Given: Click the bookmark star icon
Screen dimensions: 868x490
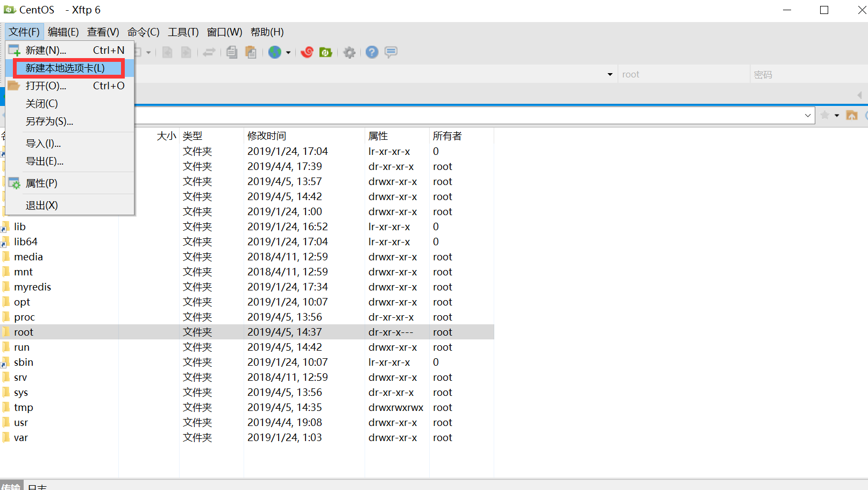Looking at the screenshot, I should 825,115.
